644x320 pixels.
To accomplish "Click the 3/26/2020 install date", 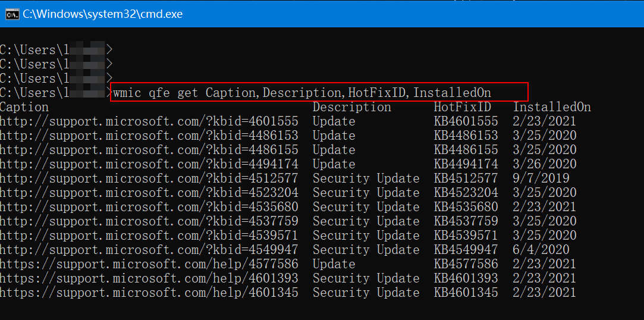I will (x=545, y=164).
